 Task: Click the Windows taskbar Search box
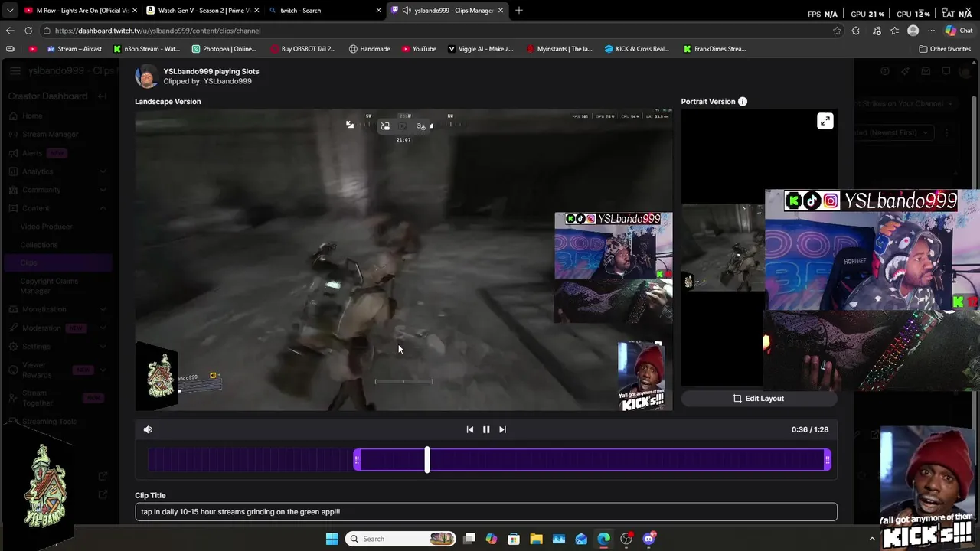[x=400, y=539]
